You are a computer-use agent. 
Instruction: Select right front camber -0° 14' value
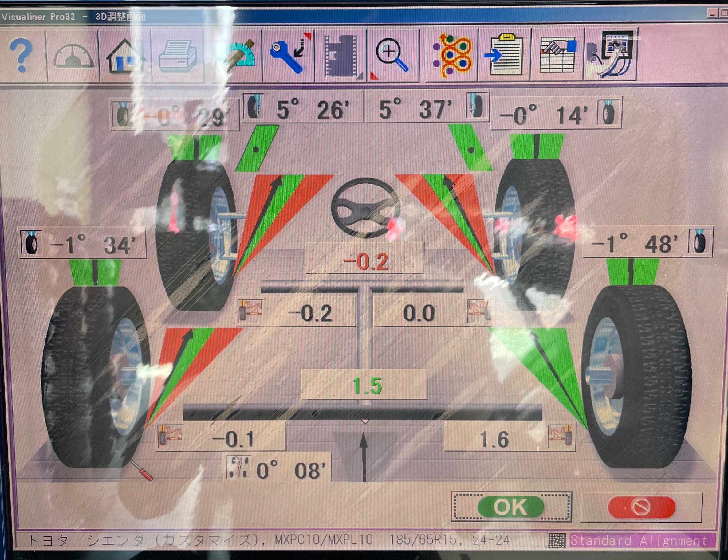[x=556, y=114]
